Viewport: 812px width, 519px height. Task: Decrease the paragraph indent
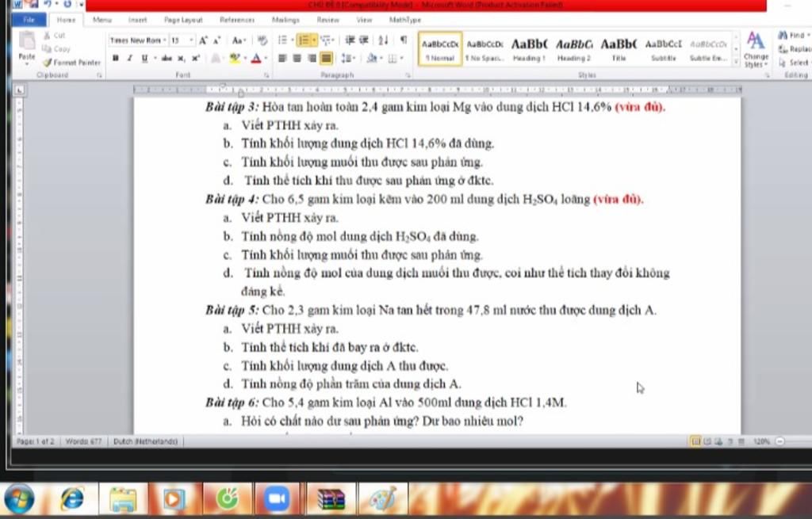[350, 40]
